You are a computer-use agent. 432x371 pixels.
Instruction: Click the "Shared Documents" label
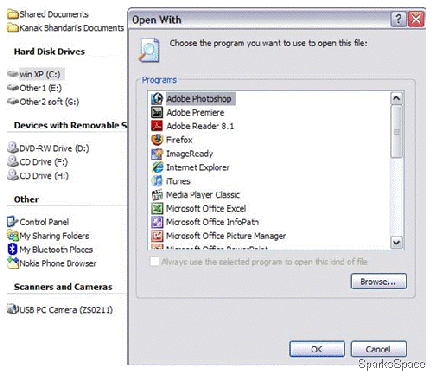(54, 14)
